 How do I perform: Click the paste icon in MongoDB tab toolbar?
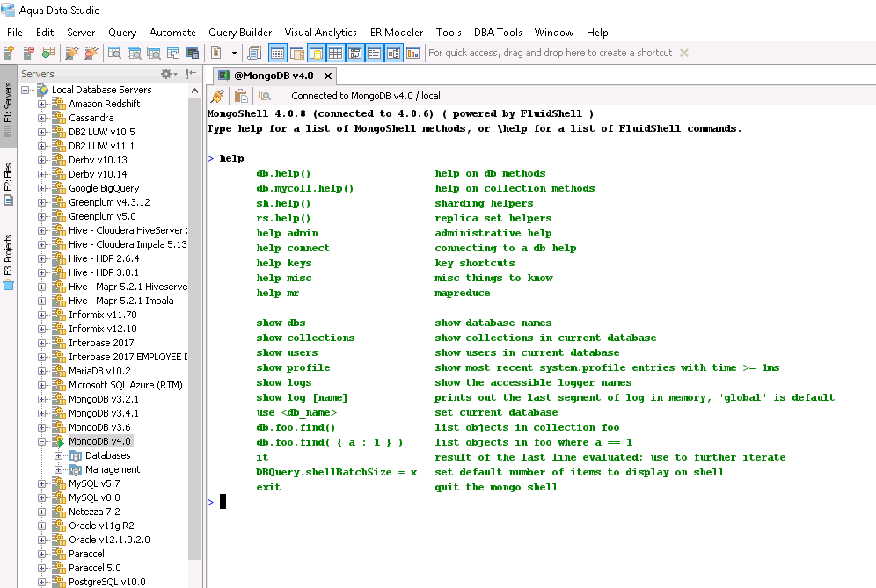coord(241,96)
